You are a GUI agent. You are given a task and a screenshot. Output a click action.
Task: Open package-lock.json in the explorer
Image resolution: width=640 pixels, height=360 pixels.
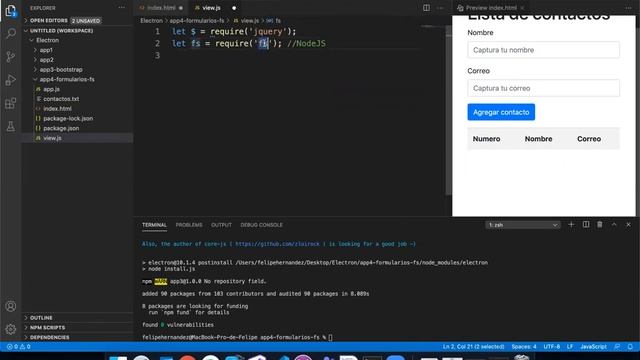point(78,118)
